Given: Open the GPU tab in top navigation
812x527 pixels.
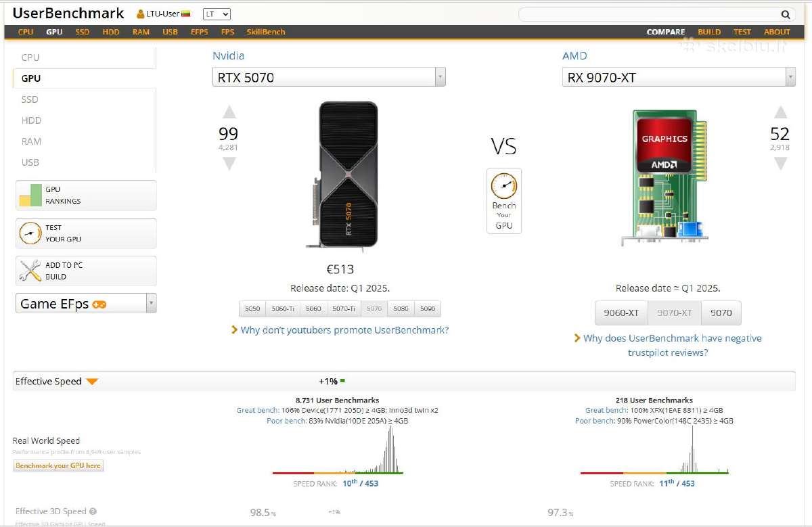Looking at the screenshot, I should pyautogui.click(x=54, y=32).
